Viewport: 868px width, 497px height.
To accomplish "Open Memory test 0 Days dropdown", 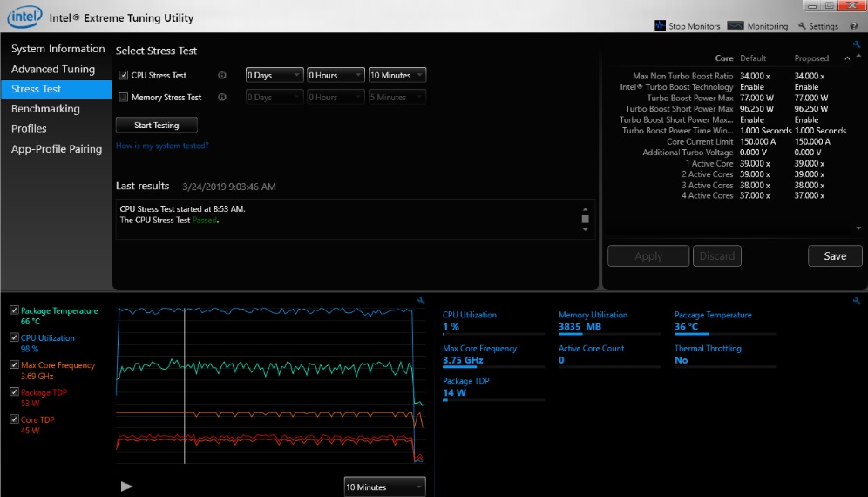I will pyautogui.click(x=275, y=97).
